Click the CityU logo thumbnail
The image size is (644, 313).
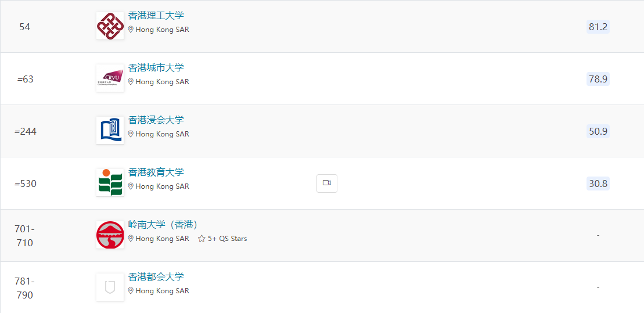click(110, 78)
